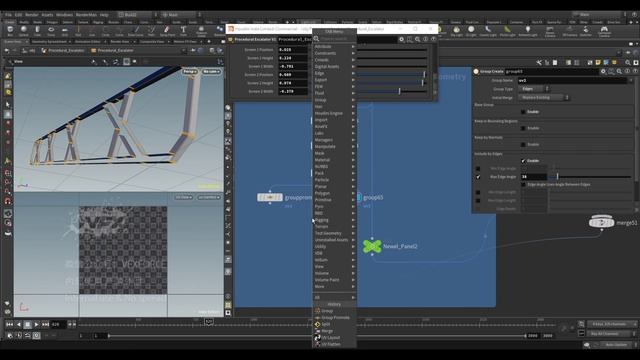Select the Tube shelf tool
The width and height of the screenshot is (640, 360).
click(x=37, y=31)
